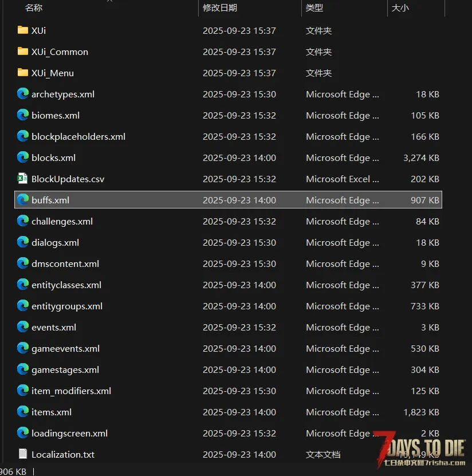
Task: Select the item_modifiers.xml file
Action: 71,391
